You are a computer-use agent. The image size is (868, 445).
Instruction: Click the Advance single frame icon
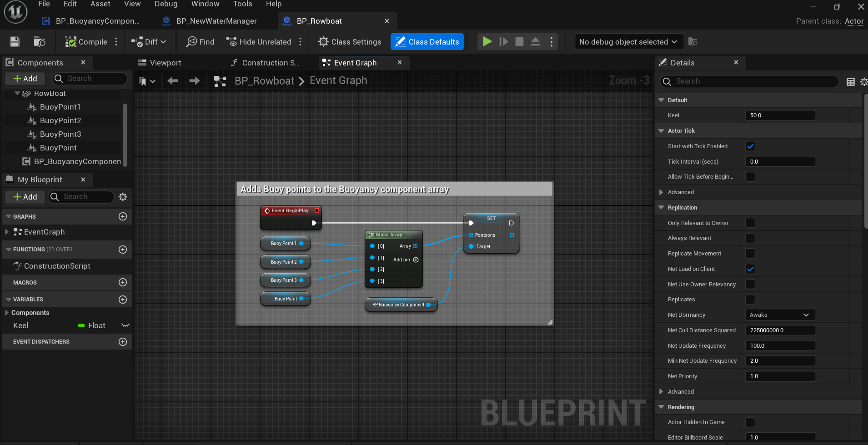pyautogui.click(x=503, y=42)
